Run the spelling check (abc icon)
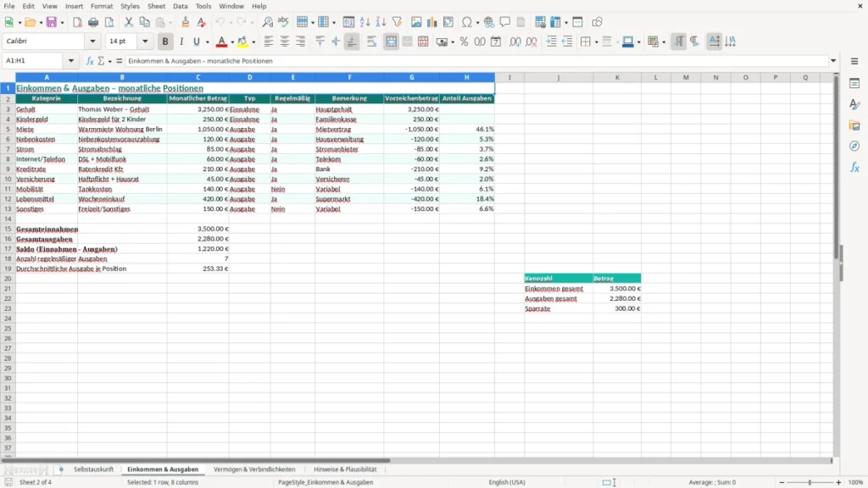 tap(283, 22)
